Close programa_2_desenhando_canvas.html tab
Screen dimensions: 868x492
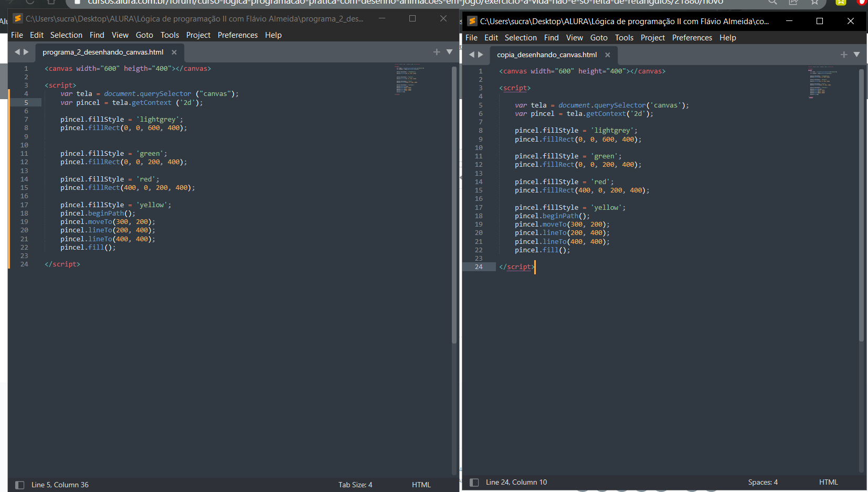[174, 52]
